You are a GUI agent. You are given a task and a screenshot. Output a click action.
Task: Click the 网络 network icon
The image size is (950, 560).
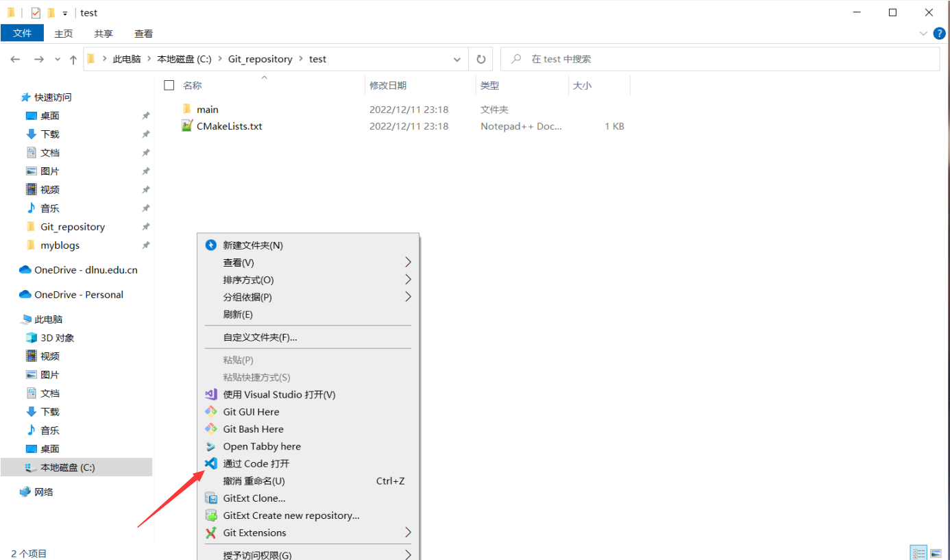tap(25, 491)
